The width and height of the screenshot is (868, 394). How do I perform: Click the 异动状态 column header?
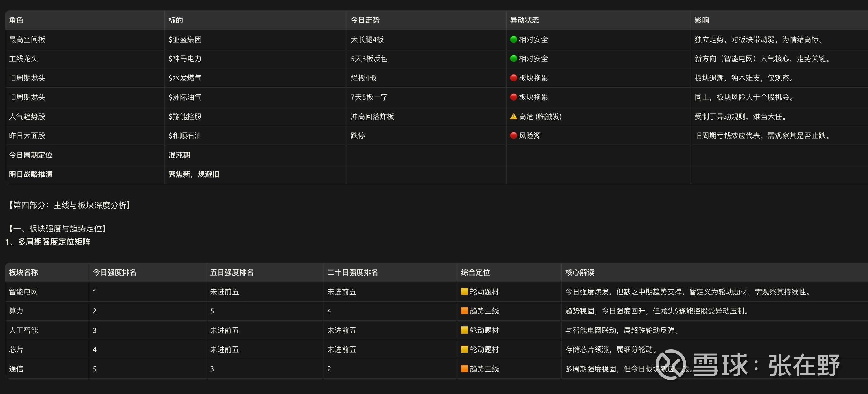point(524,20)
